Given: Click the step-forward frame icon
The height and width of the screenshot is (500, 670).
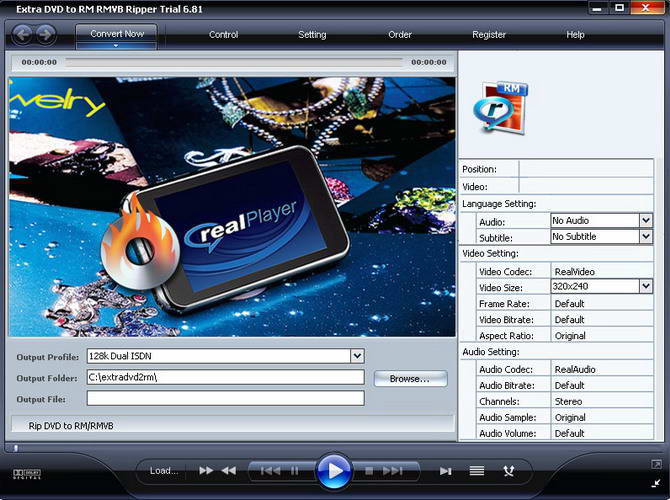Looking at the screenshot, I should point(446,471).
